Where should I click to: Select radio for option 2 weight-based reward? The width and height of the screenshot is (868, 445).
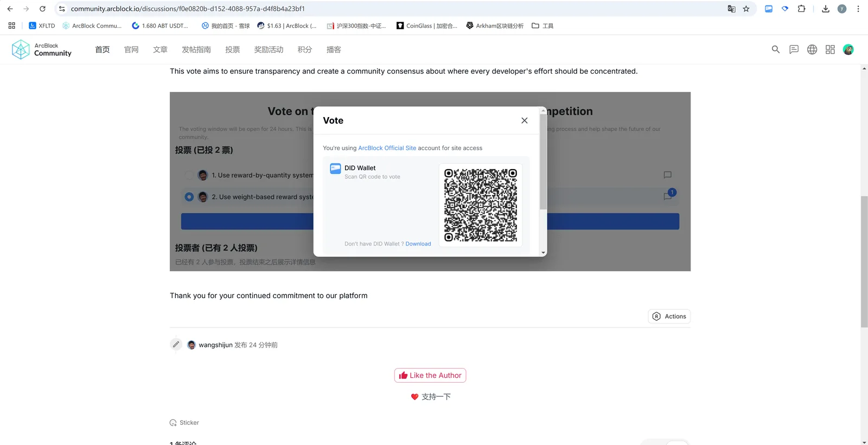(x=189, y=197)
